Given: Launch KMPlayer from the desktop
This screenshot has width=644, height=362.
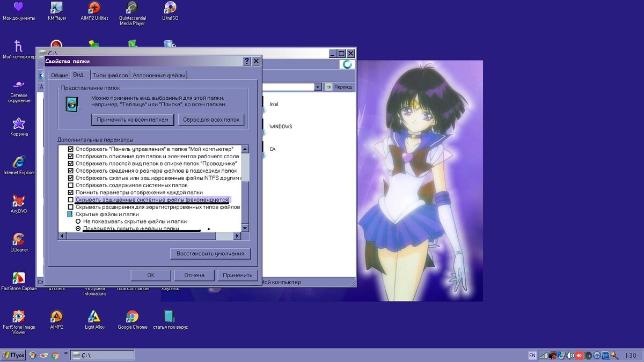Looking at the screenshot, I should click(x=56, y=11).
